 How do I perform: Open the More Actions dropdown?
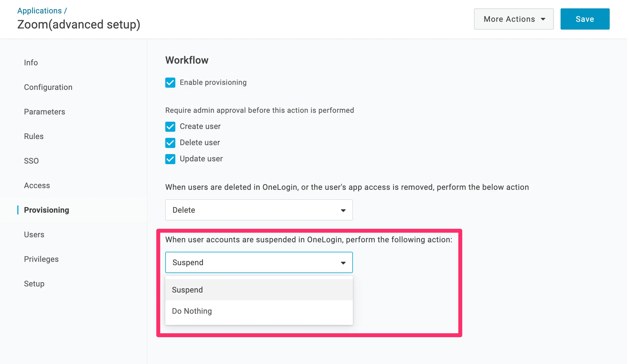[514, 19]
